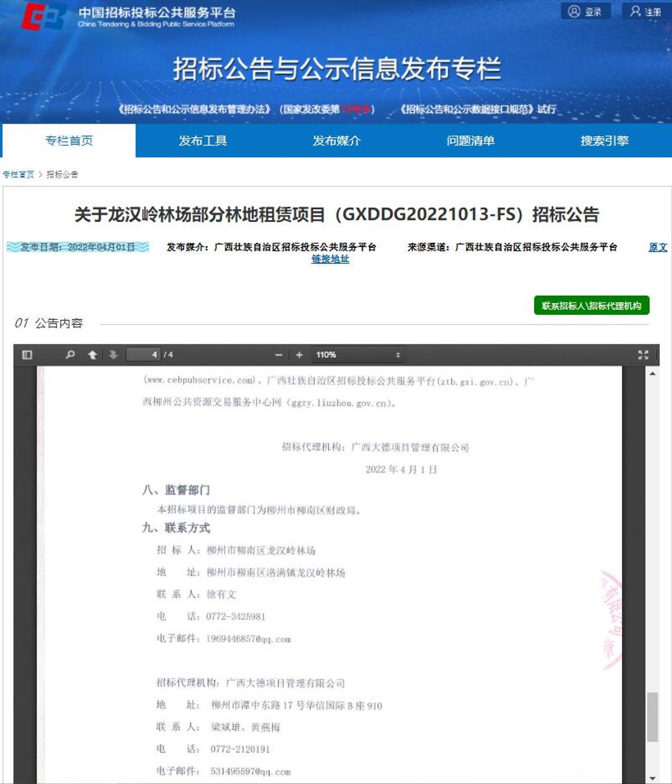Click the 招标公告与公示信息发布专栏 banner title

pos(337,69)
